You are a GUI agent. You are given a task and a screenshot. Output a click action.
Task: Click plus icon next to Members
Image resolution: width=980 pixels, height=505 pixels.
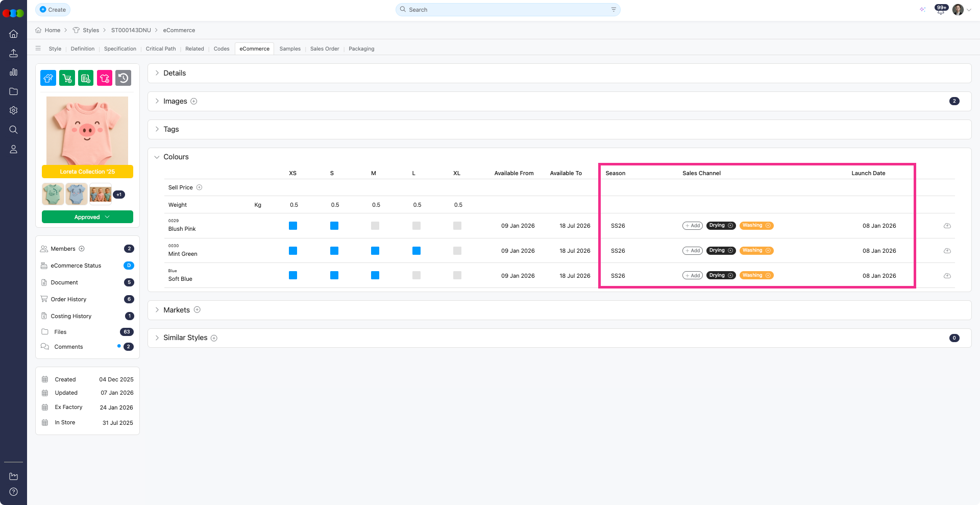point(82,249)
